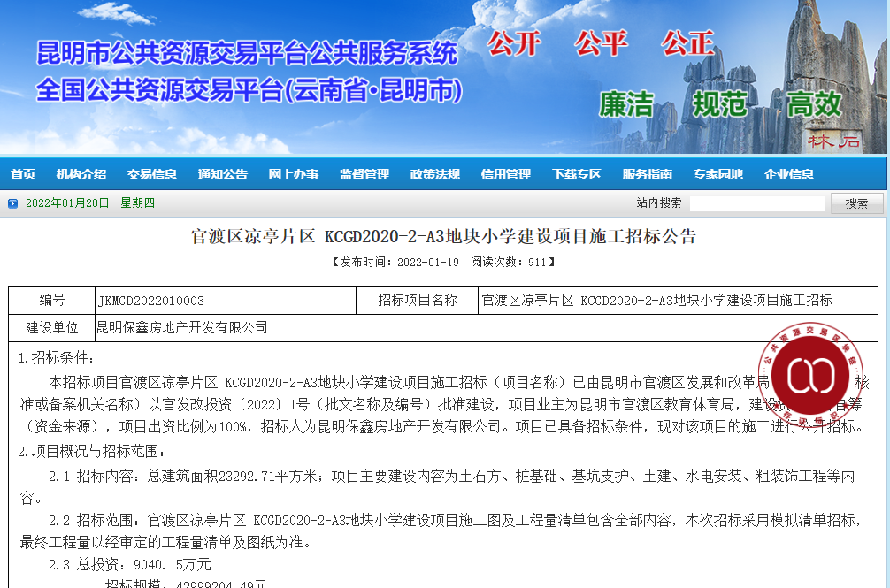
Task: Select 通知公告 in the navigation bar
Action: pyautogui.click(x=223, y=174)
